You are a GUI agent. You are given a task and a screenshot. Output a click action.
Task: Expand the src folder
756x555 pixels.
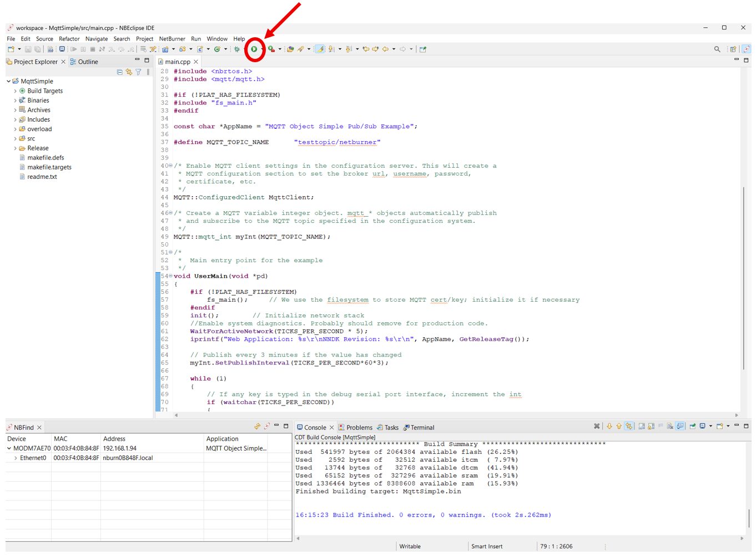point(15,138)
